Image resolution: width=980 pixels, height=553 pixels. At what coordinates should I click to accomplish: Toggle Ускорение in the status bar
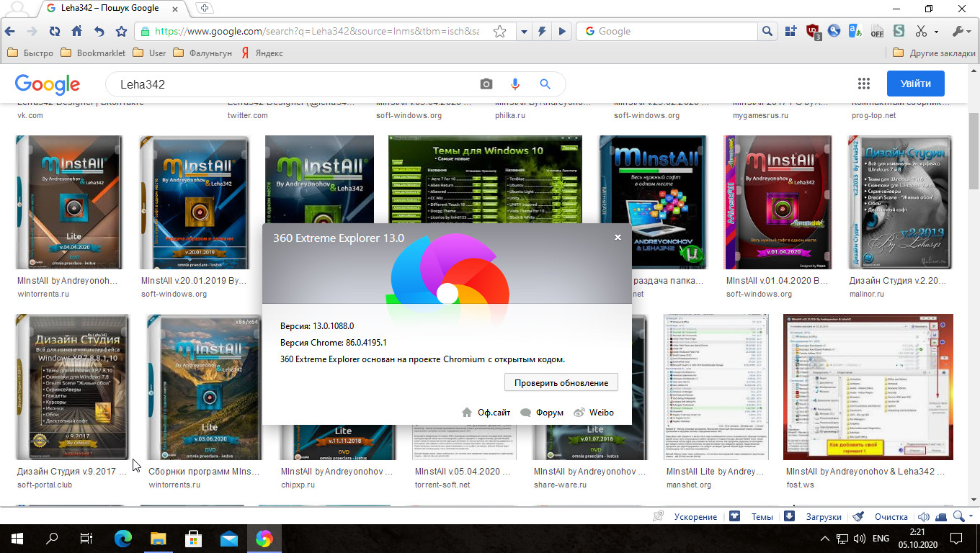[687, 516]
